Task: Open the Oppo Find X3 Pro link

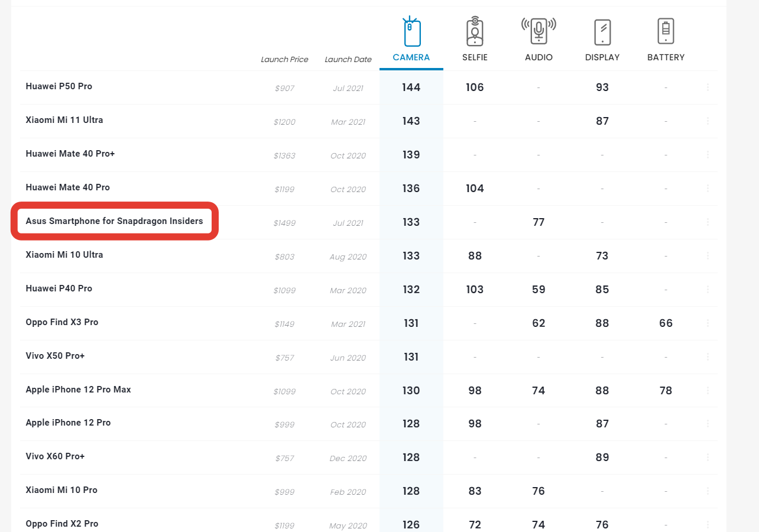Action: [62, 322]
